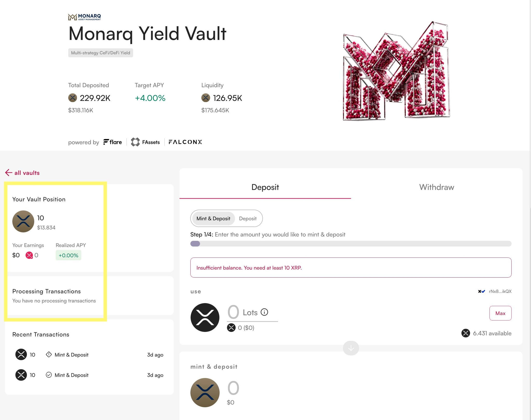Switch to the Withdraw tab
The width and height of the screenshot is (531, 420).
click(437, 187)
